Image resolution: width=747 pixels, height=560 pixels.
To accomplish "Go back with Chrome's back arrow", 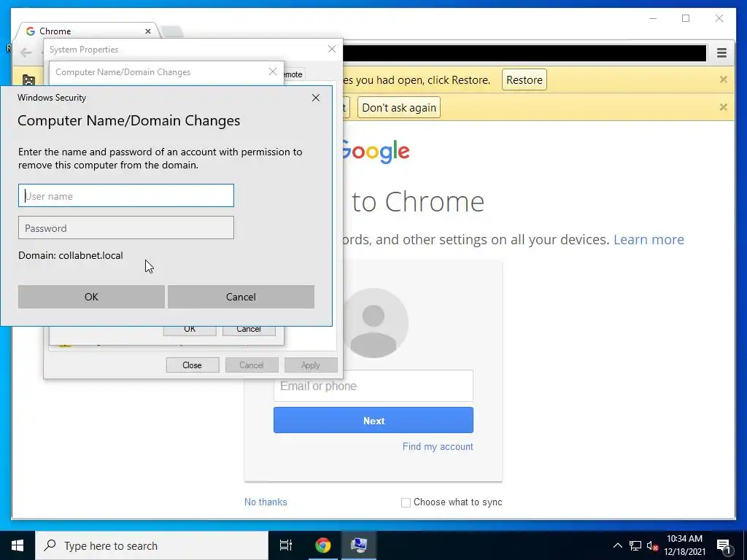I will [26, 52].
